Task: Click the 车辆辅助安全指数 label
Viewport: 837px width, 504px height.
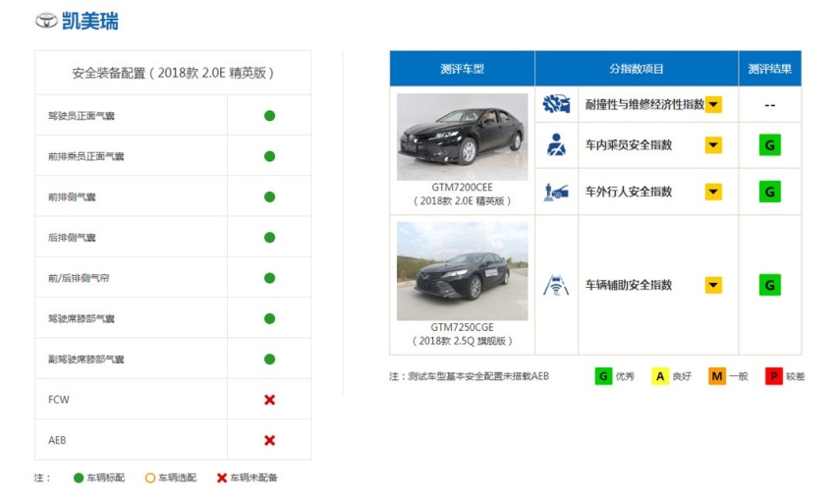Action: (x=629, y=285)
